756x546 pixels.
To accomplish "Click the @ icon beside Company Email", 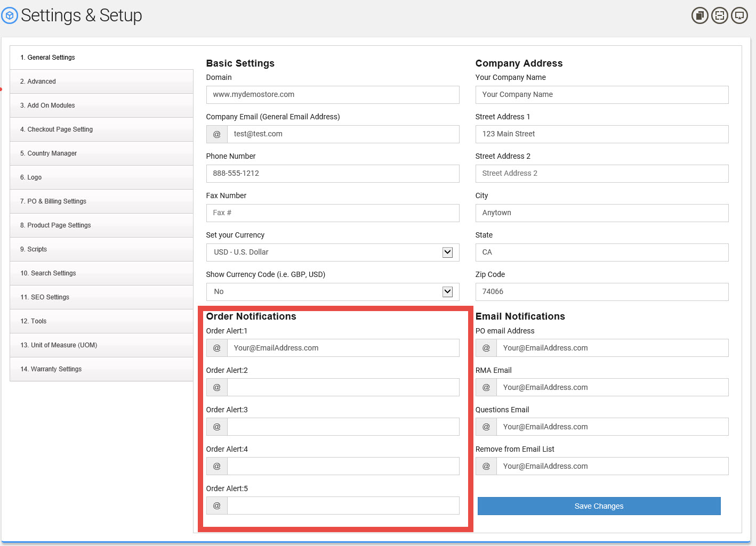I will tap(217, 134).
